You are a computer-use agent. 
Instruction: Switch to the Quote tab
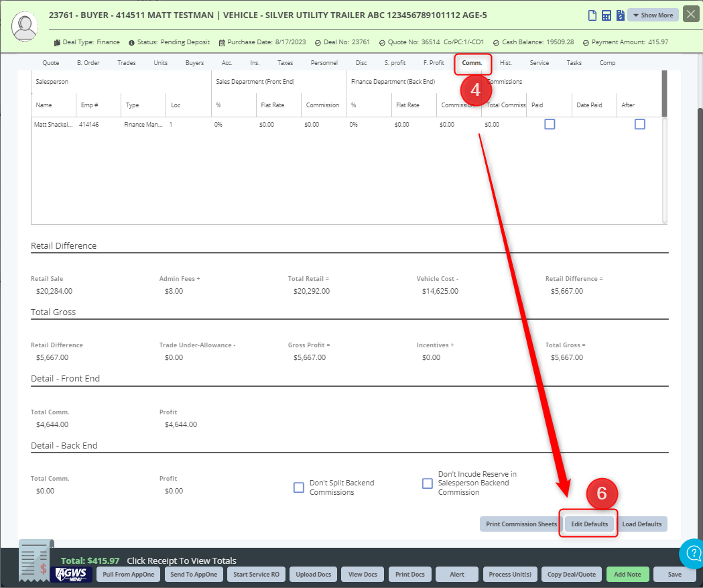[x=51, y=63]
